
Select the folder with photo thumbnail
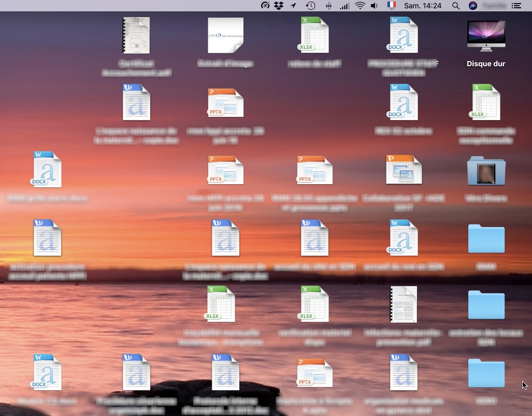click(x=486, y=171)
